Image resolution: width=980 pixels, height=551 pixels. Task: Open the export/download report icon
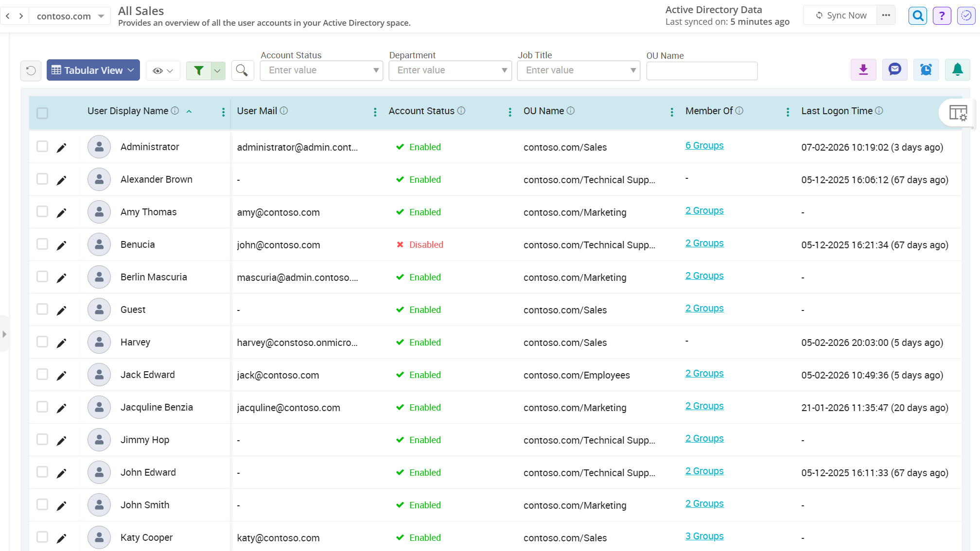point(863,69)
